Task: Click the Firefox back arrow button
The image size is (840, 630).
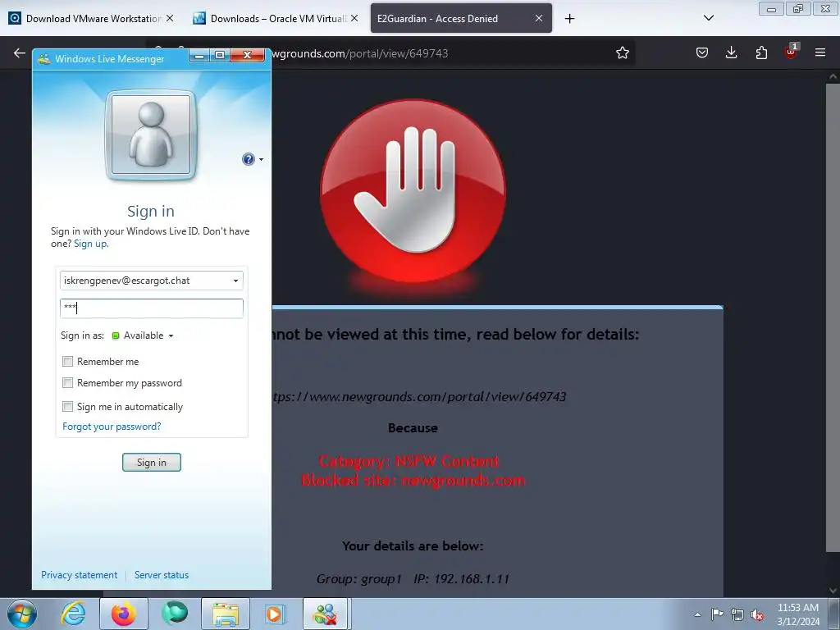Action: (x=20, y=52)
